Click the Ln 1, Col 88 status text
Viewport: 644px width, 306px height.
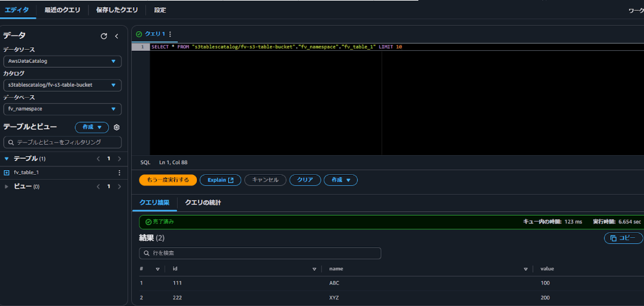tap(174, 162)
